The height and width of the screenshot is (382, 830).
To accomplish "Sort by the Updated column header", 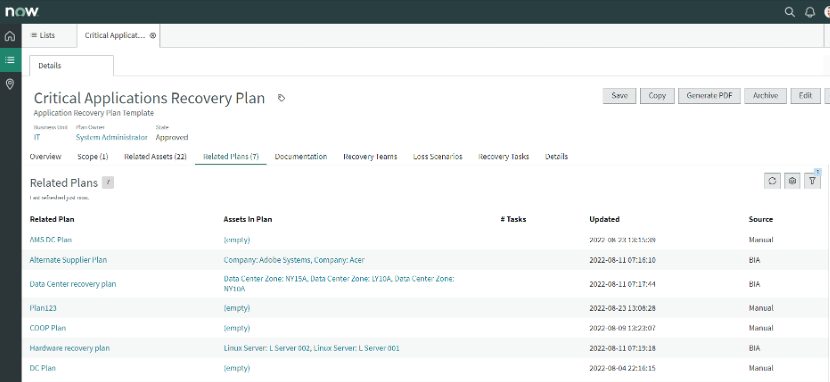I will 605,219.
